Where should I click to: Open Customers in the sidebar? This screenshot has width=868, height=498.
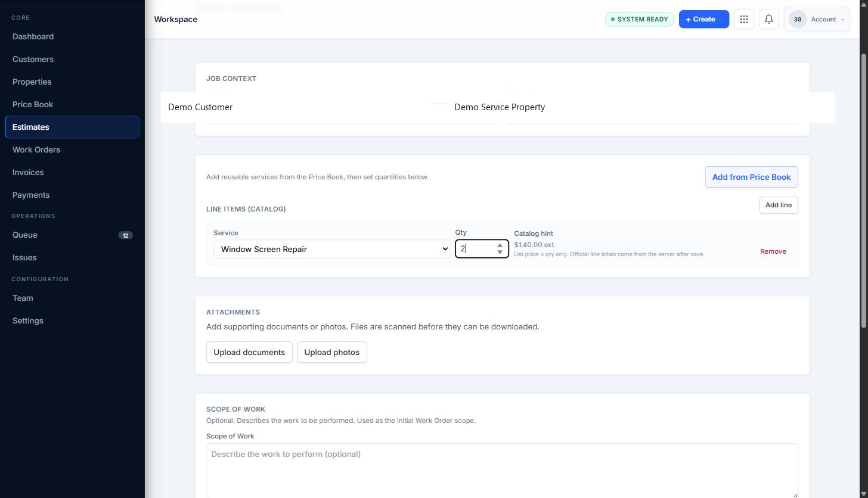[72, 59]
